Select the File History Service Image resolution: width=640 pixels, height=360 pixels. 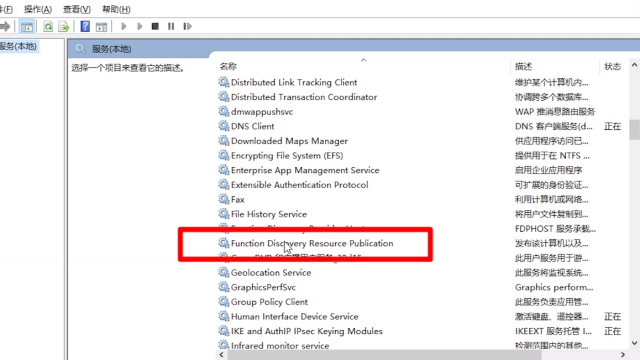tap(269, 214)
